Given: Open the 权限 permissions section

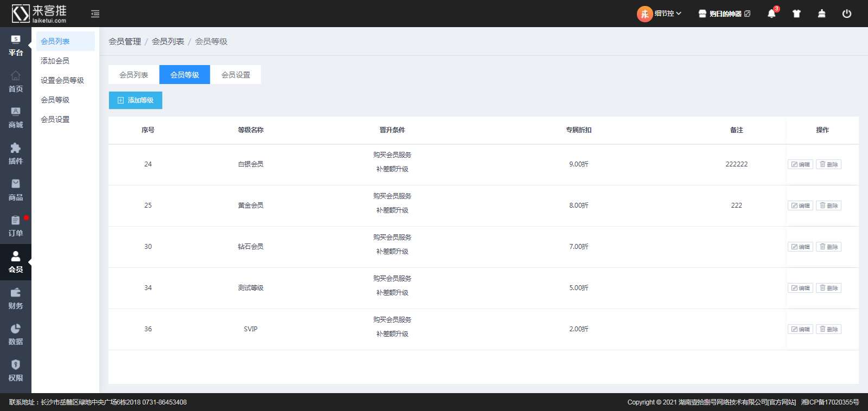Looking at the screenshot, I should point(16,371).
